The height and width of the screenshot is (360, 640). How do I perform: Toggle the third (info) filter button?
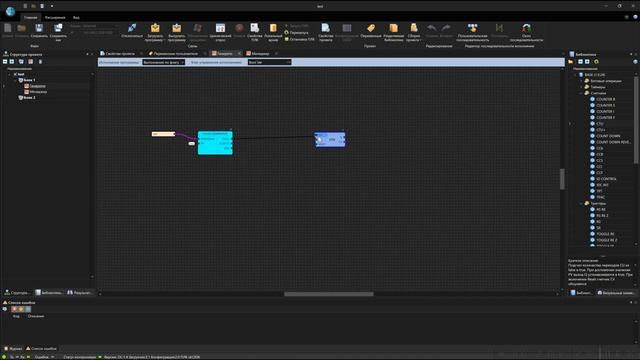[x=28, y=309]
